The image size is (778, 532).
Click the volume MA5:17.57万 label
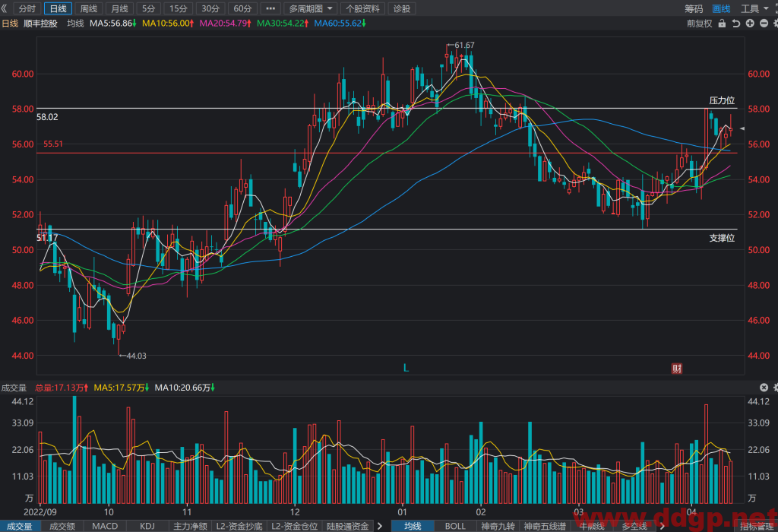[x=122, y=388]
